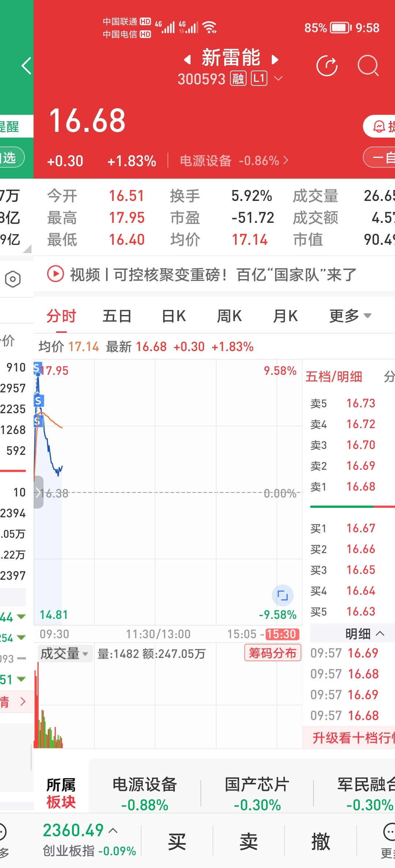
Task: Play the video news icon
Action: coord(56,274)
